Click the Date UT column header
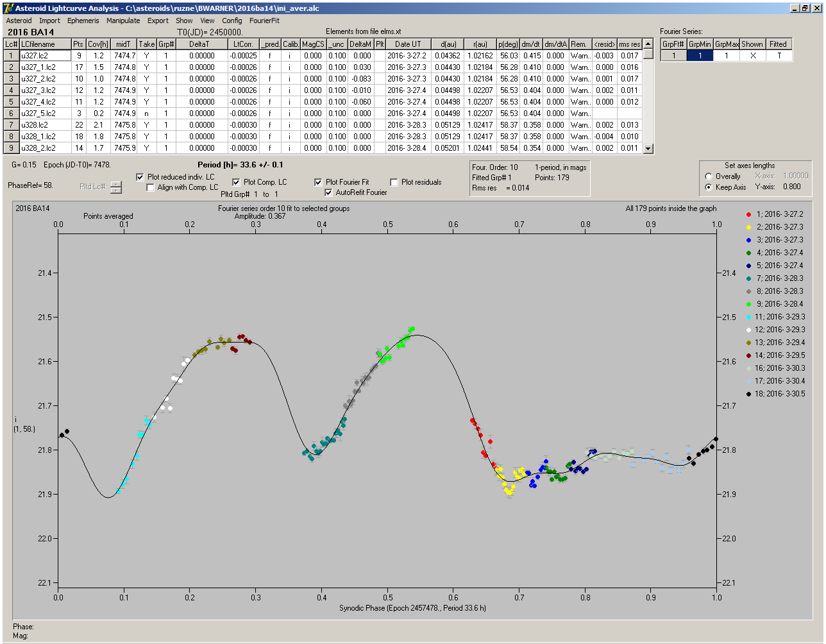The width and height of the screenshot is (826, 644). click(x=408, y=44)
